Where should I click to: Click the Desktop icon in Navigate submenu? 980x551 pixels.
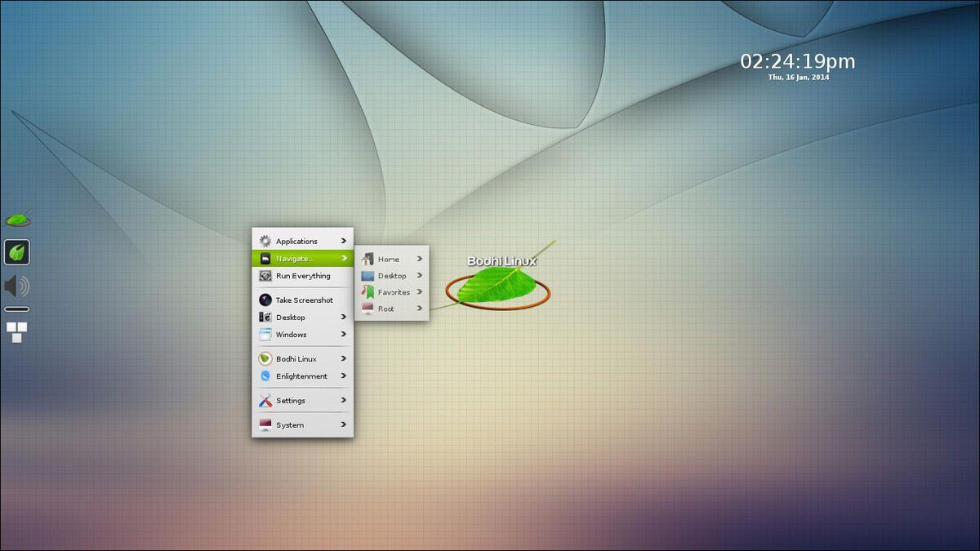367,275
